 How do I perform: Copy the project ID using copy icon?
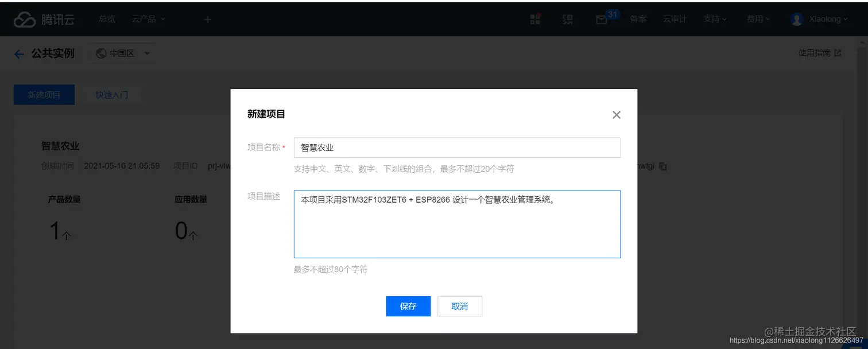pos(663,166)
